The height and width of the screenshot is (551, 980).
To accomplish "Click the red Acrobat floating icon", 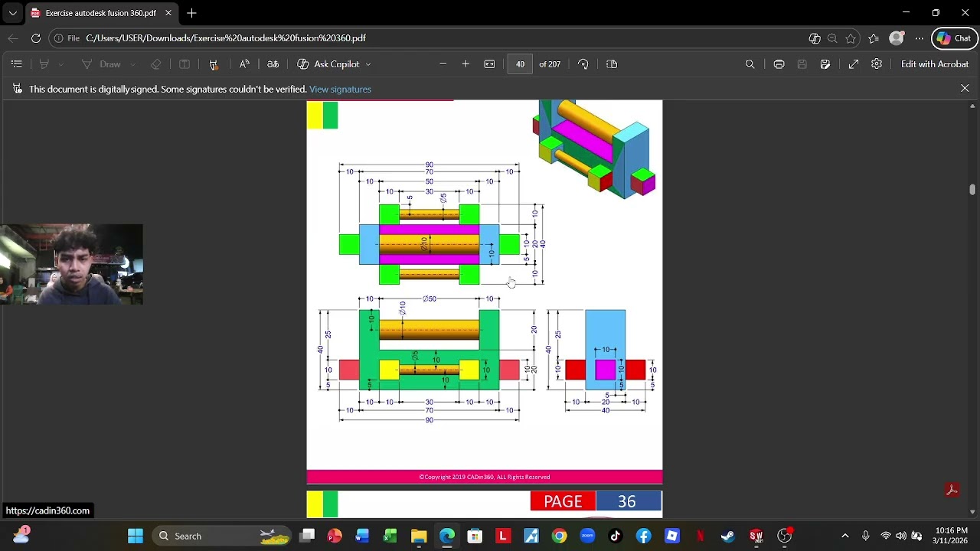I will [x=952, y=491].
